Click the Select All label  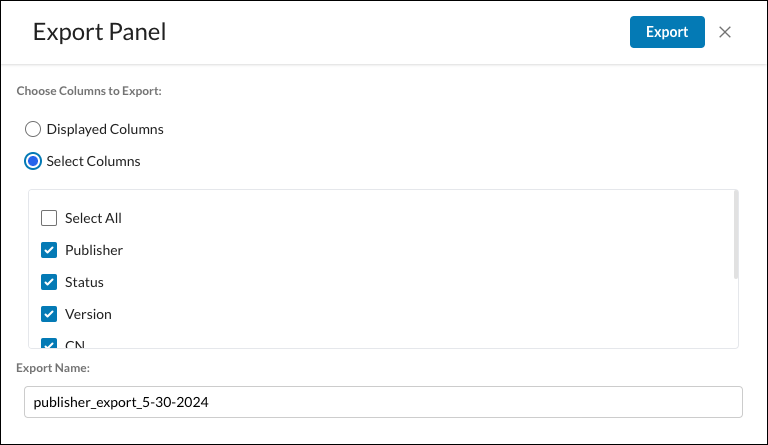[x=93, y=218]
